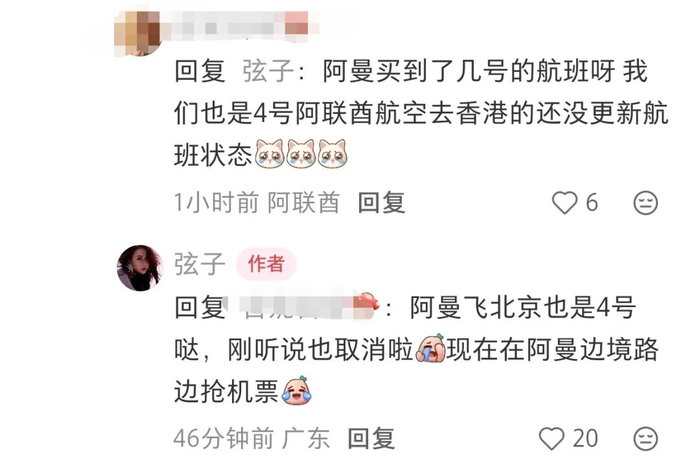Viewport: 700px width, 473px height.
Task: Open the 弦子 username above the 作者 comment
Action: [x=200, y=264]
